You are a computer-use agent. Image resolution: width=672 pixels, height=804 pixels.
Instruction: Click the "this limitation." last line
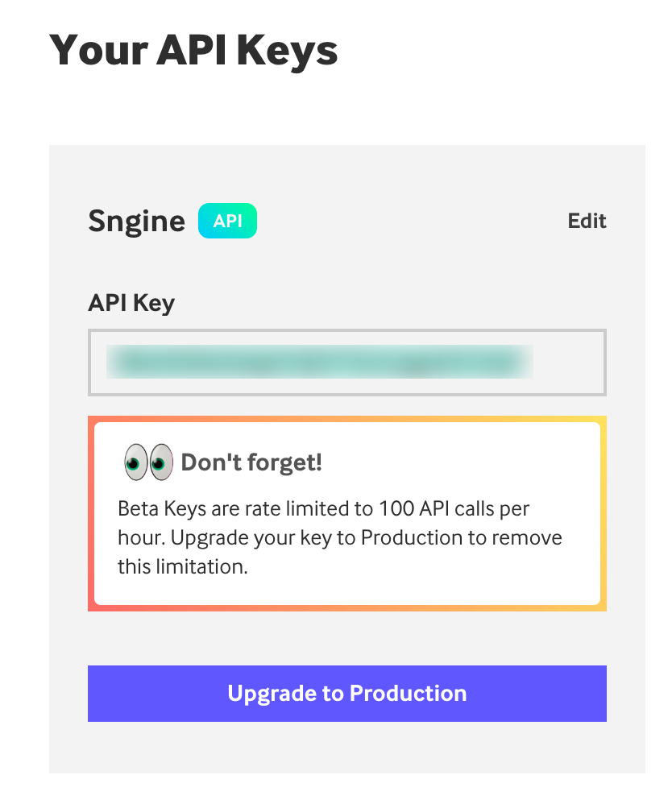[182, 566]
